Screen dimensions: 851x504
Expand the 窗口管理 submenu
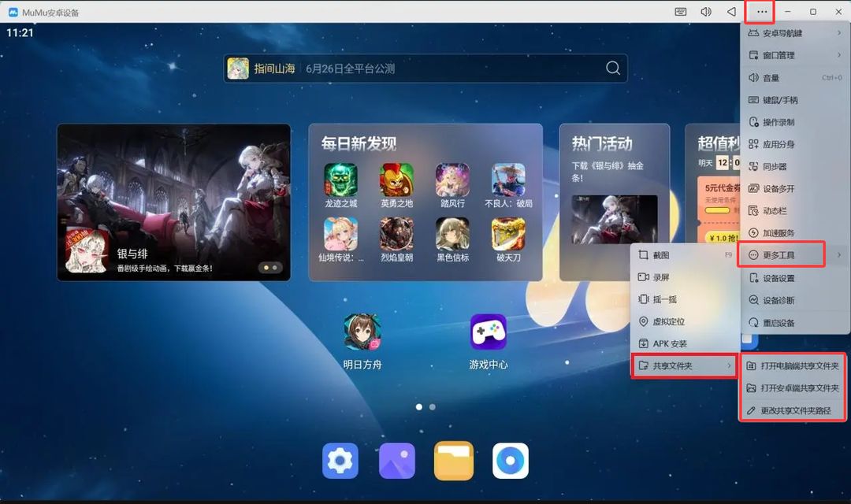[x=794, y=55]
